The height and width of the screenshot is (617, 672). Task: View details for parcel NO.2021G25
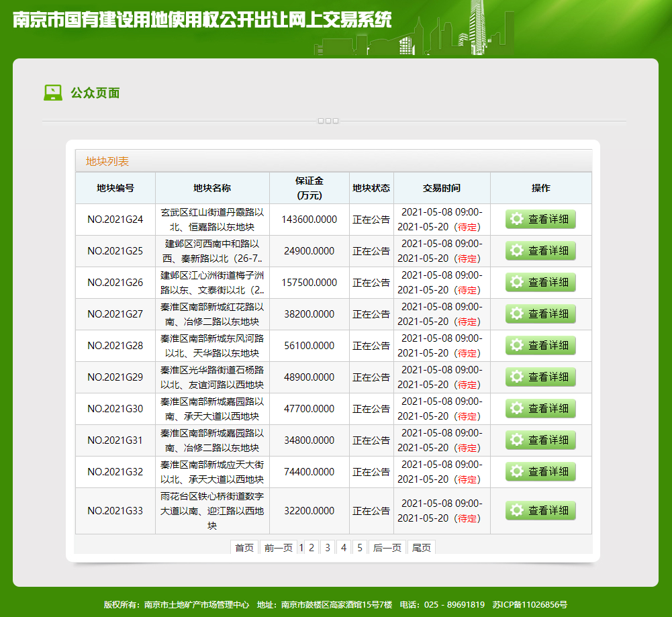(x=540, y=251)
